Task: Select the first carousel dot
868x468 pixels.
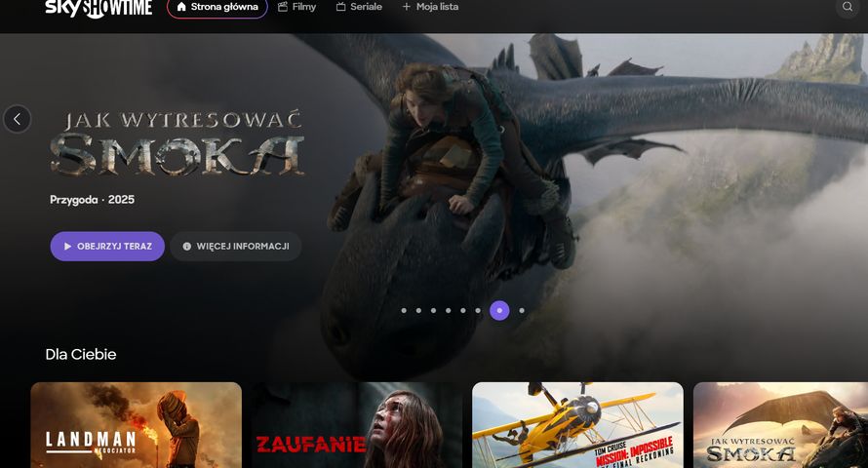Action: [404, 310]
